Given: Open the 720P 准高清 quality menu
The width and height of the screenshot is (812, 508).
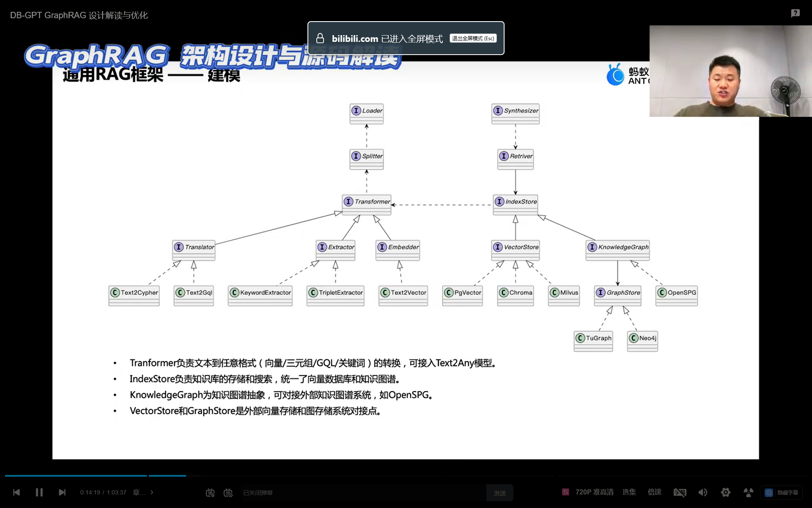Looking at the screenshot, I should [x=594, y=492].
